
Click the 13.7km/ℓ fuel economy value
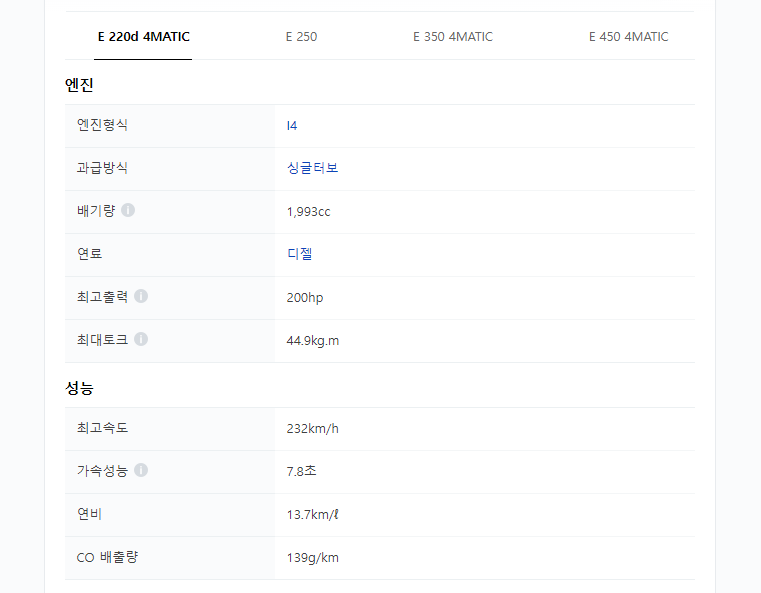click(313, 514)
